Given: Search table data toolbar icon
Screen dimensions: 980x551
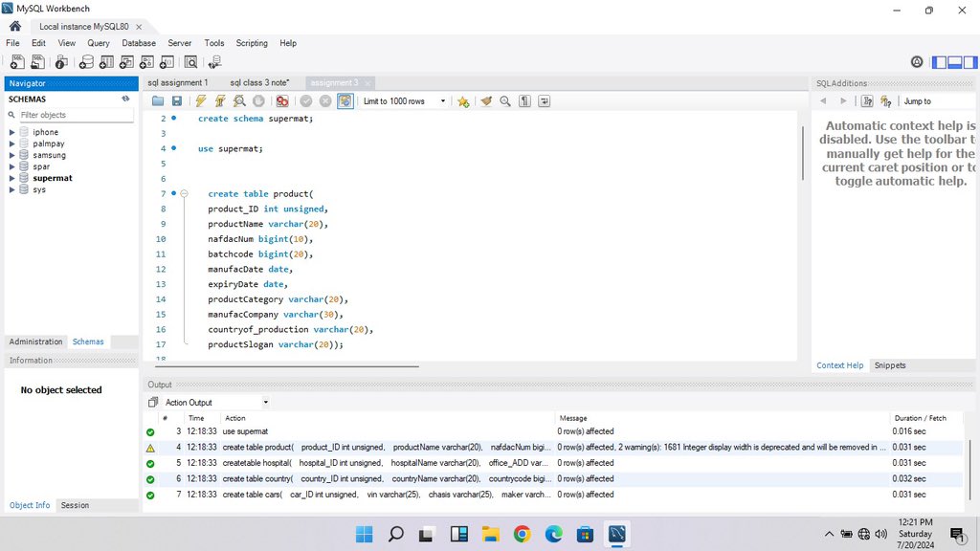Looking at the screenshot, I should pyautogui.click(x=190, y=62).
